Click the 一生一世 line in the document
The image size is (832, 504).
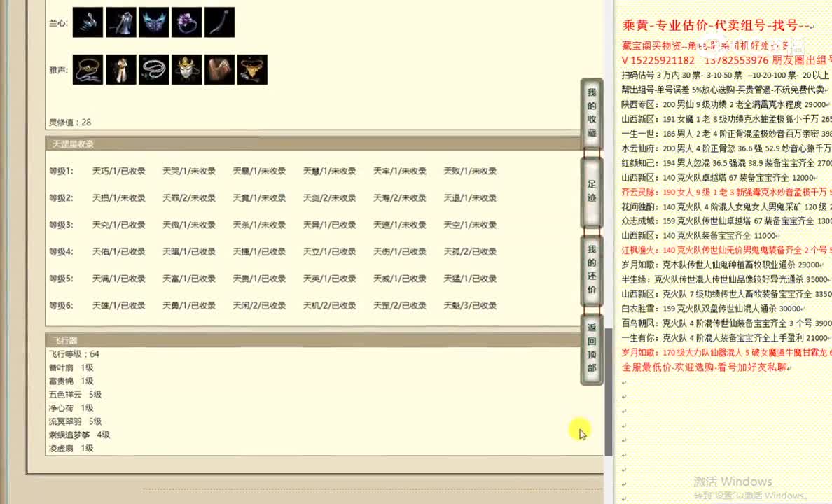point(726,134)
